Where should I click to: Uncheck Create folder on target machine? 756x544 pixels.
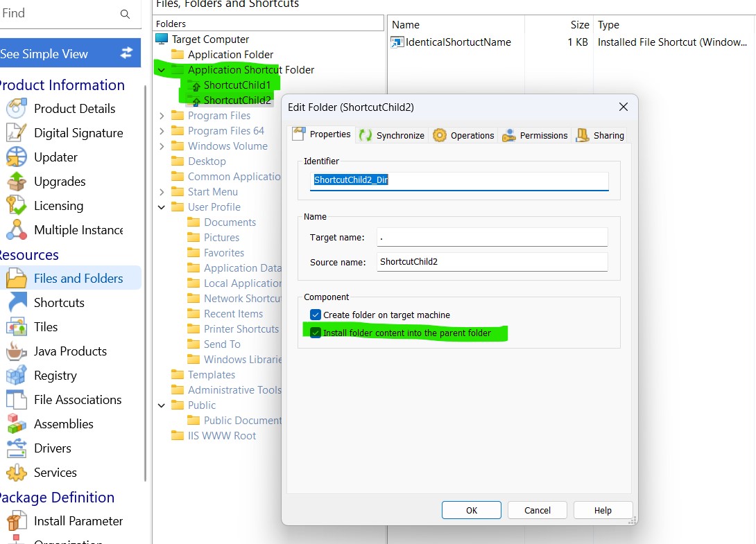tap(316, 315)
